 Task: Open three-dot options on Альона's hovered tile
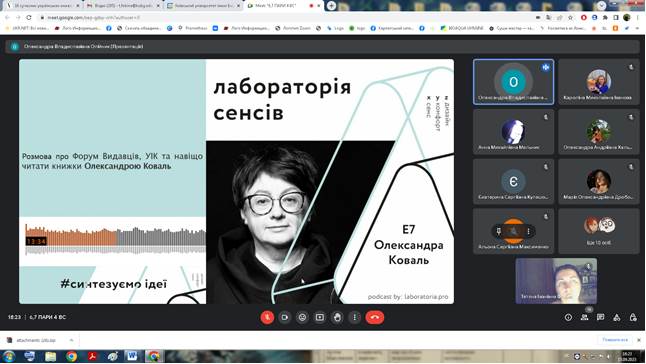click(x=529, y=231)
